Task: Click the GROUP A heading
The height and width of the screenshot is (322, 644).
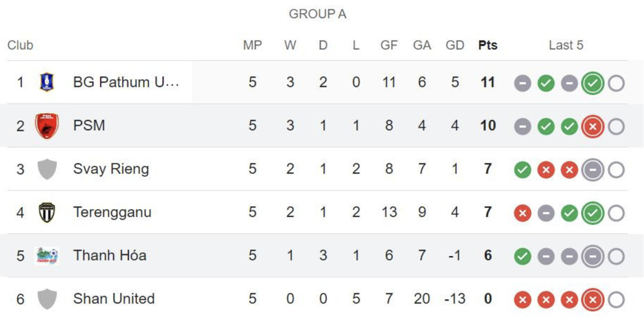Action: pos(318,14)
